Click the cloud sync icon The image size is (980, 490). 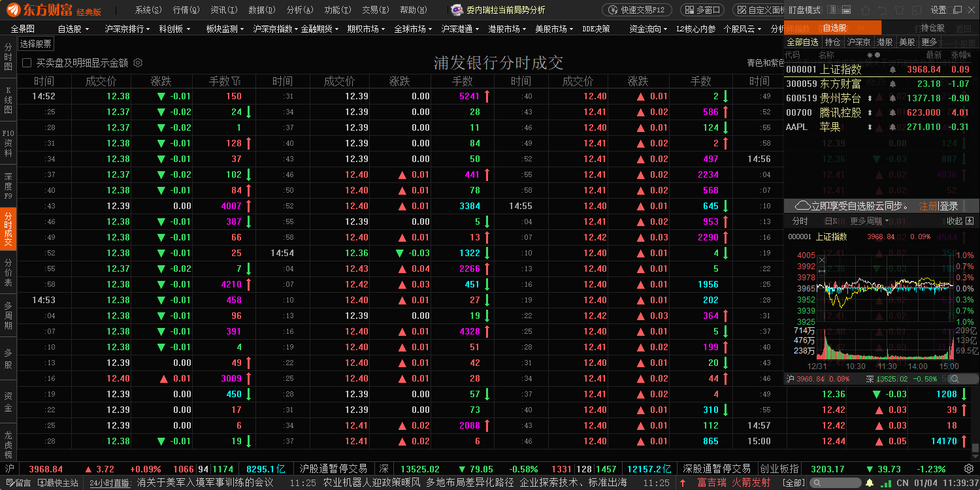(x=803, y=206)
